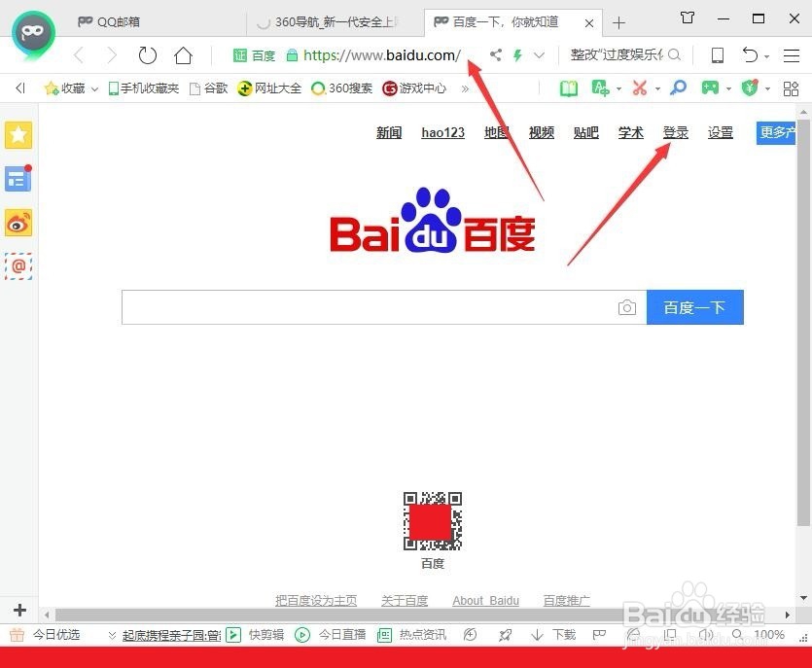Open a new tab with plus button
812x668 pixels.
click(618, 22)
